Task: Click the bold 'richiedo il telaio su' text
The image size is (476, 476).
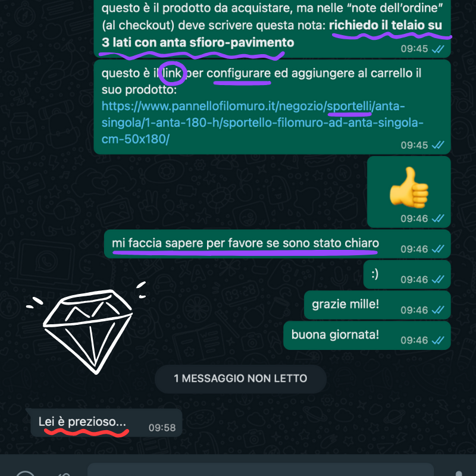Action: [x=386, y=25]
